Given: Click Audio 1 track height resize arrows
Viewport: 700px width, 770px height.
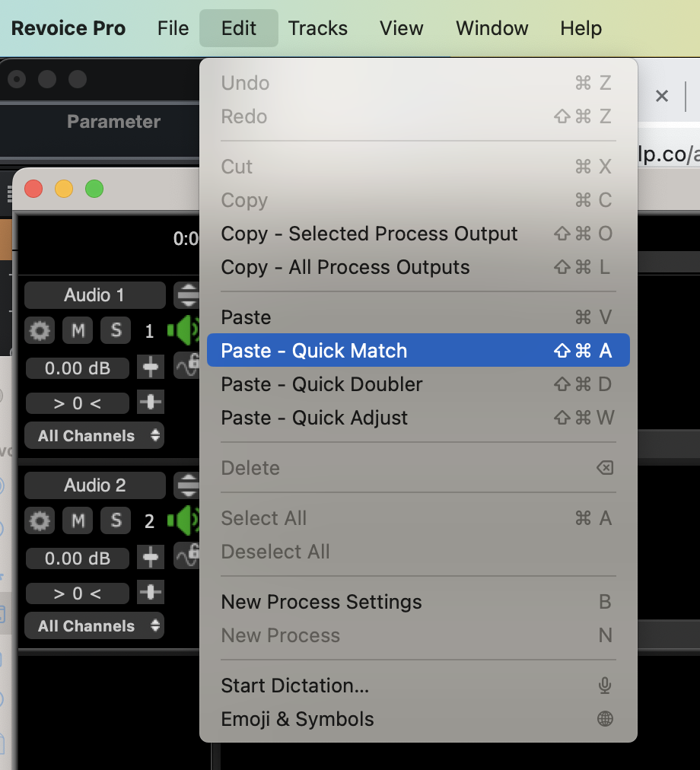Looking at the screenshot, I should (186, 294).
